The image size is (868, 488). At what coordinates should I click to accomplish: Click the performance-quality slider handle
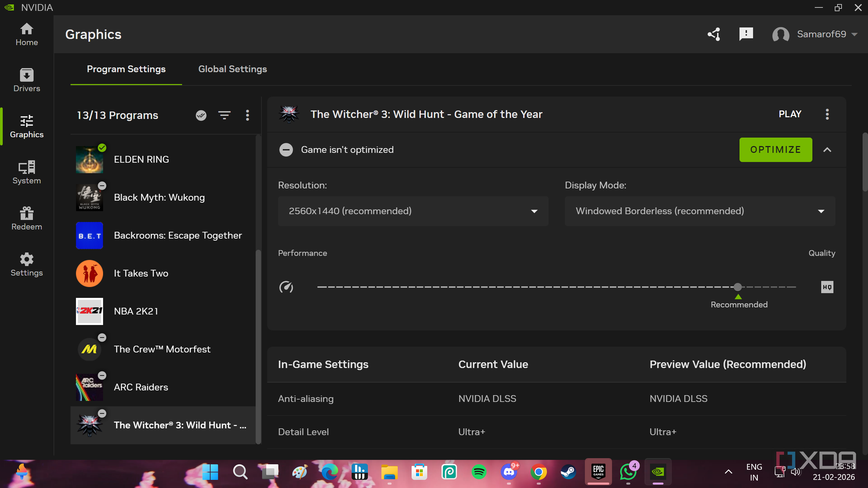[x=737, y=287]
